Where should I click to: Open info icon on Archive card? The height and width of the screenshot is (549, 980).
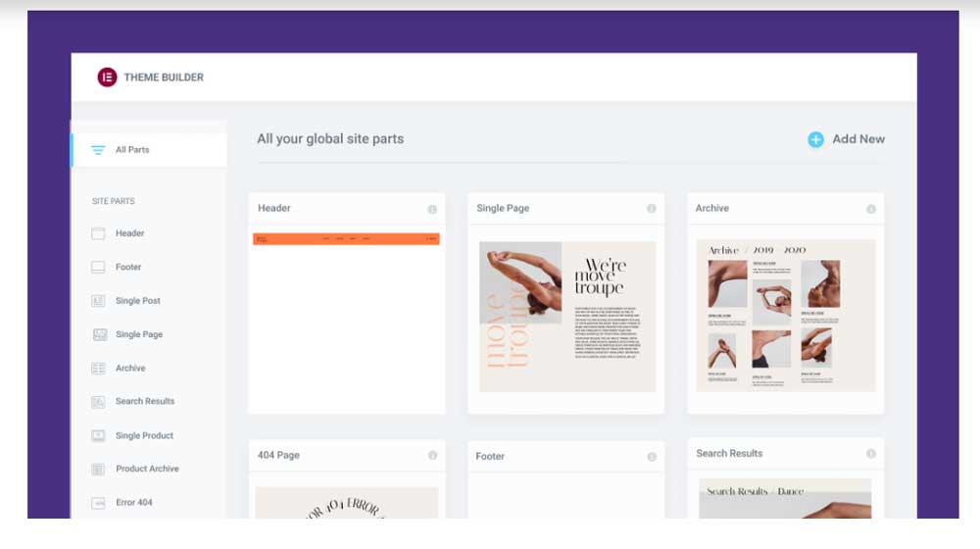pos(870,209)
